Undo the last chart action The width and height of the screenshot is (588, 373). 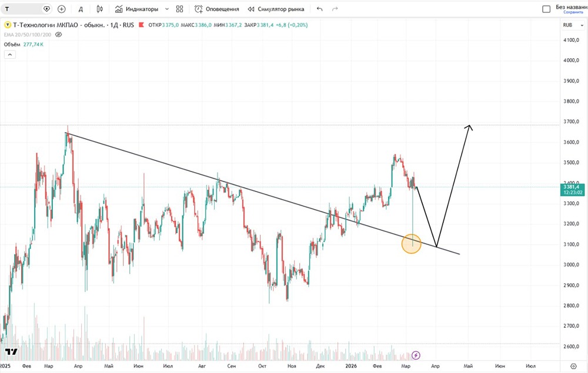(319, 9)
